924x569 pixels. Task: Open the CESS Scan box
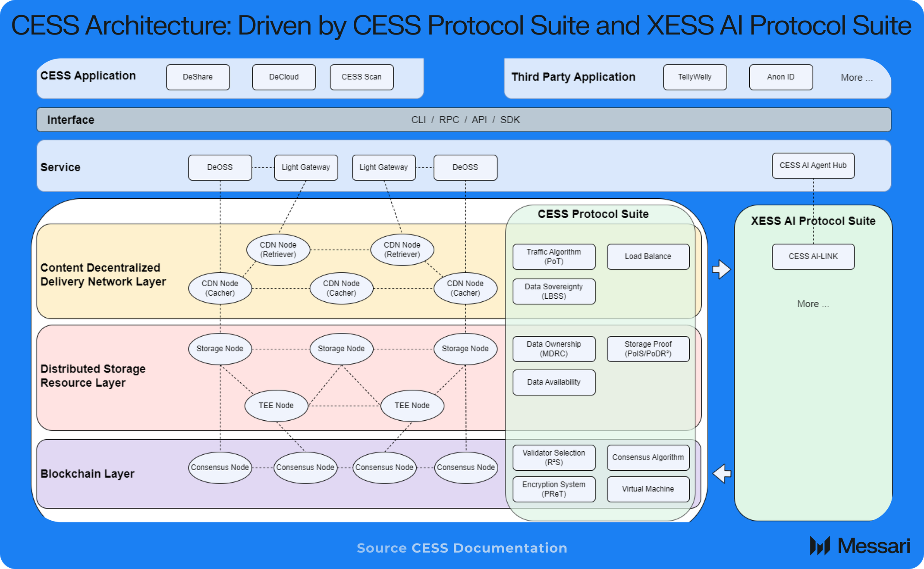361,77
